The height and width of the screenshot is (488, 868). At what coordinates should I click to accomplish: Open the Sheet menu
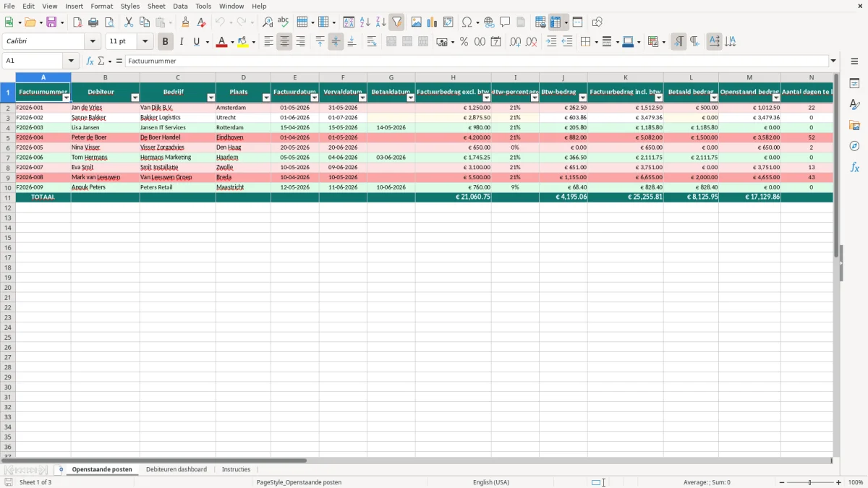pos(156,6)
